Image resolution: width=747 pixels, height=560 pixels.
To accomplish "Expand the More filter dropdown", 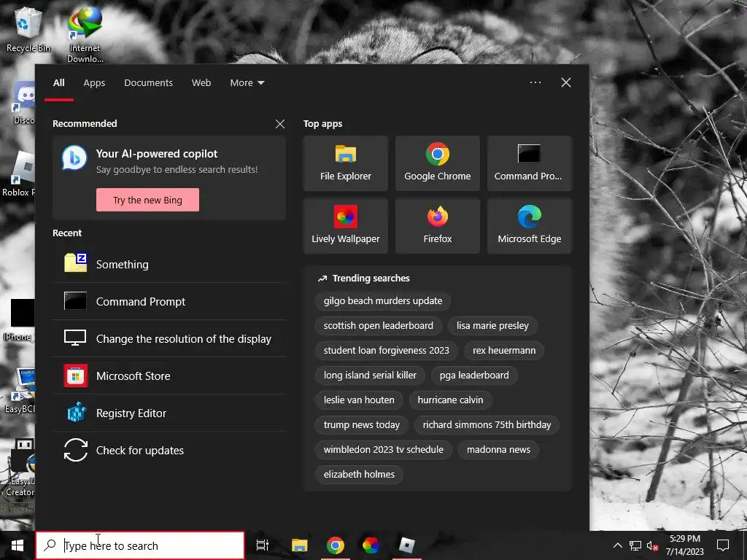I will tap(247, 83).
